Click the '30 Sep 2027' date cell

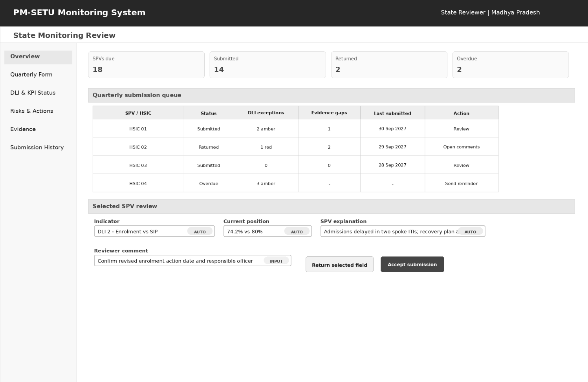point(392,128)
